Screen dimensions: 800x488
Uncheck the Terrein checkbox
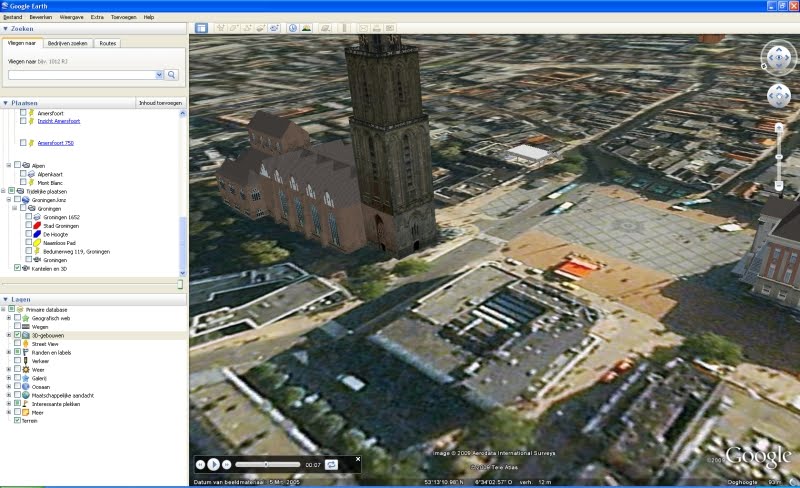pos(17,421)
